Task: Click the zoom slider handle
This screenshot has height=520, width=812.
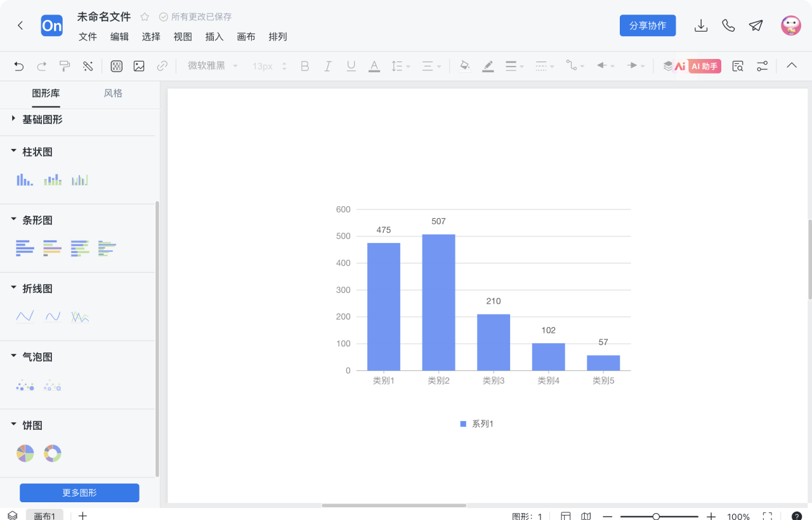Action: (656, 516)
